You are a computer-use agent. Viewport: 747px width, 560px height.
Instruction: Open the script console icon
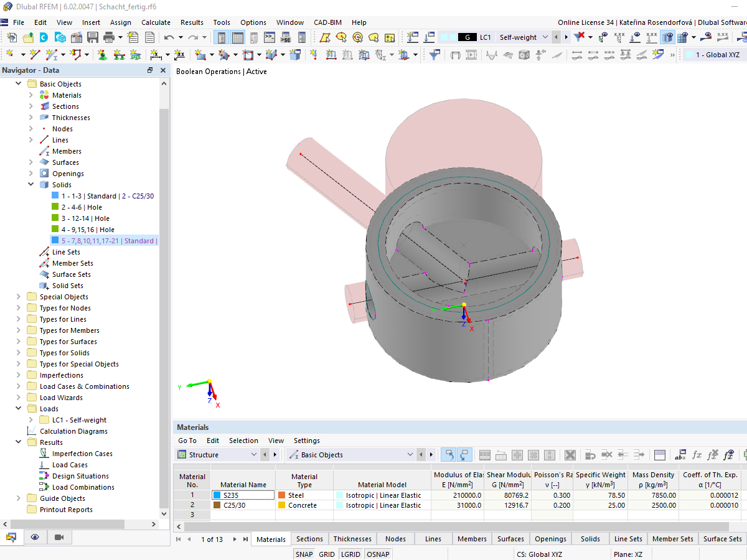pos(270,37)
